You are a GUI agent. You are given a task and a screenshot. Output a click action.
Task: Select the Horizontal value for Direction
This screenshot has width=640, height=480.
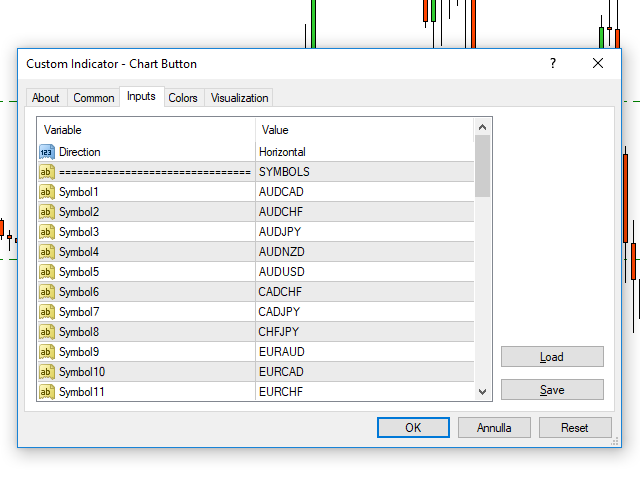282,152
